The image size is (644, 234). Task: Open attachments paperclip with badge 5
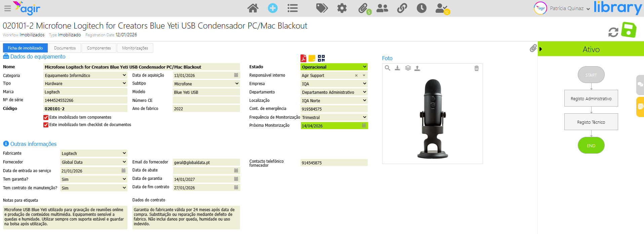tap(364, 8)
